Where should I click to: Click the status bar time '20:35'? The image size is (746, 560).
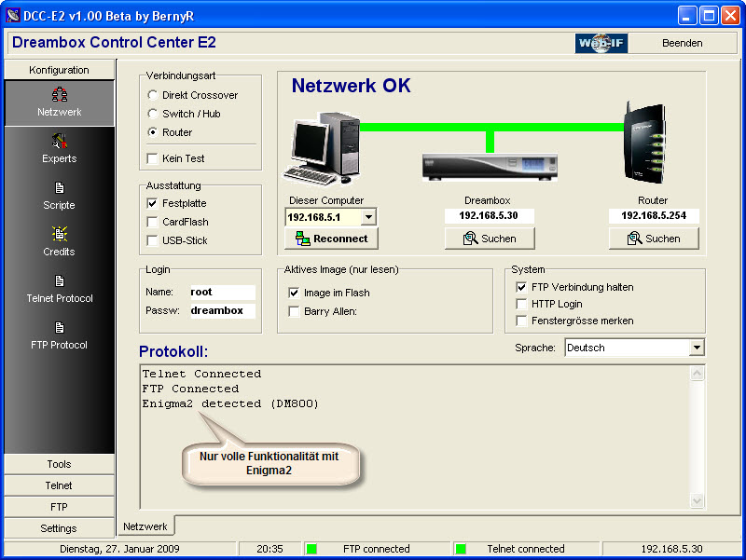coord(269,549)
